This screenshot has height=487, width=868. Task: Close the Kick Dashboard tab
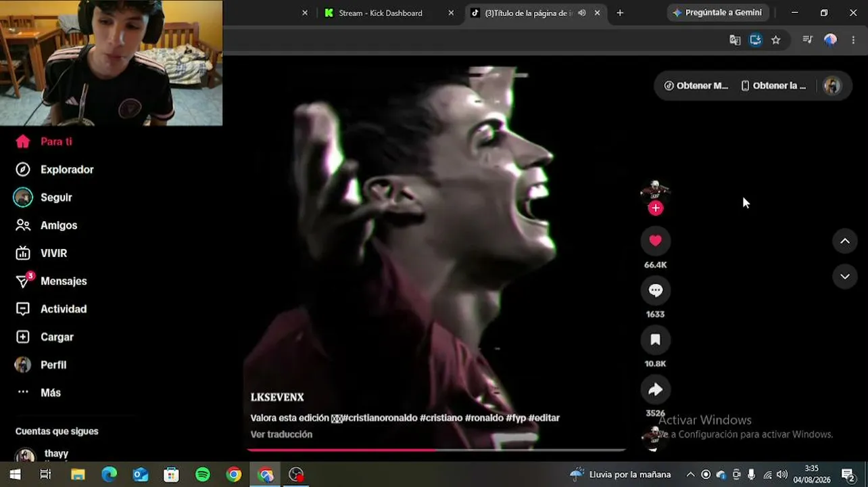(452, 13)
